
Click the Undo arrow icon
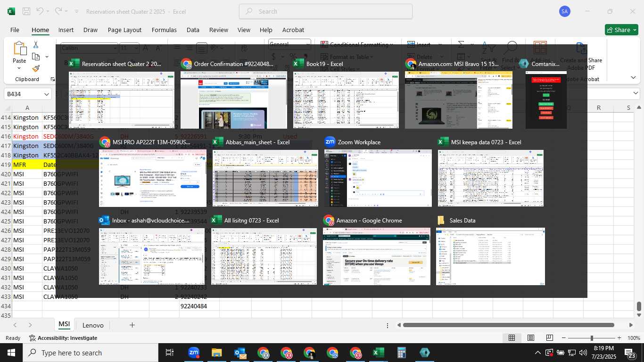pos(40,11)
